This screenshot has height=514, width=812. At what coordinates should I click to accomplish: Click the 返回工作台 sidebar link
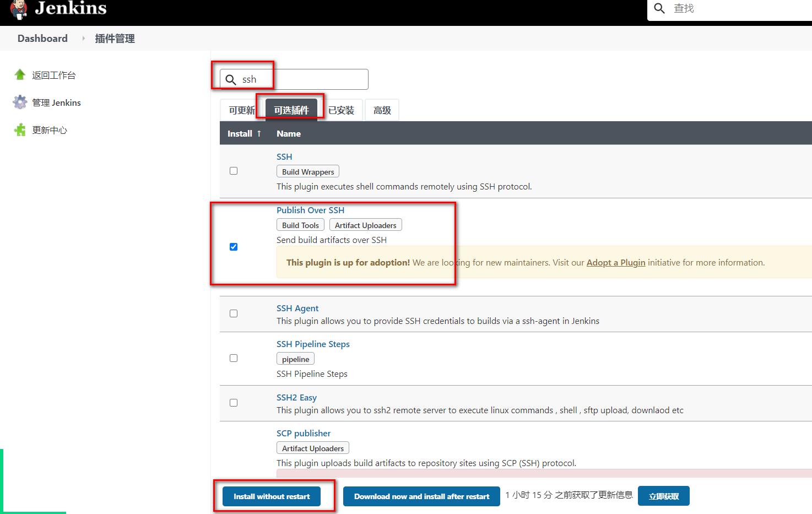click(x=54, y=75)
